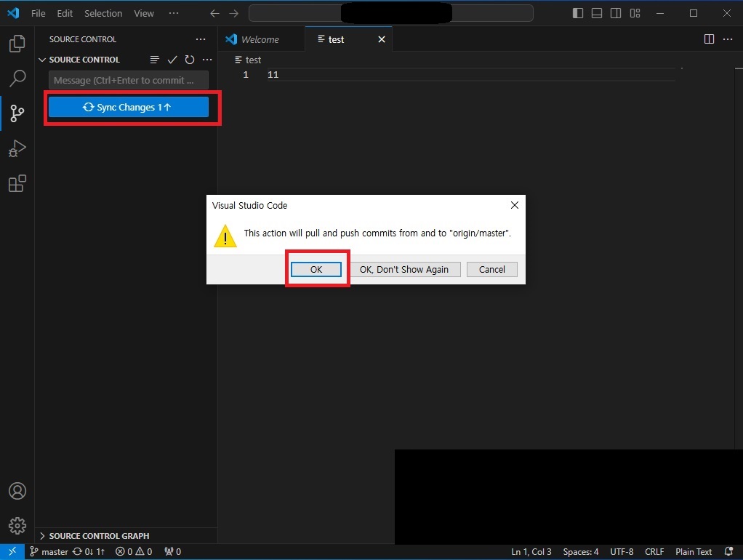Open the Explorer view in activity bar

point(17,44)
